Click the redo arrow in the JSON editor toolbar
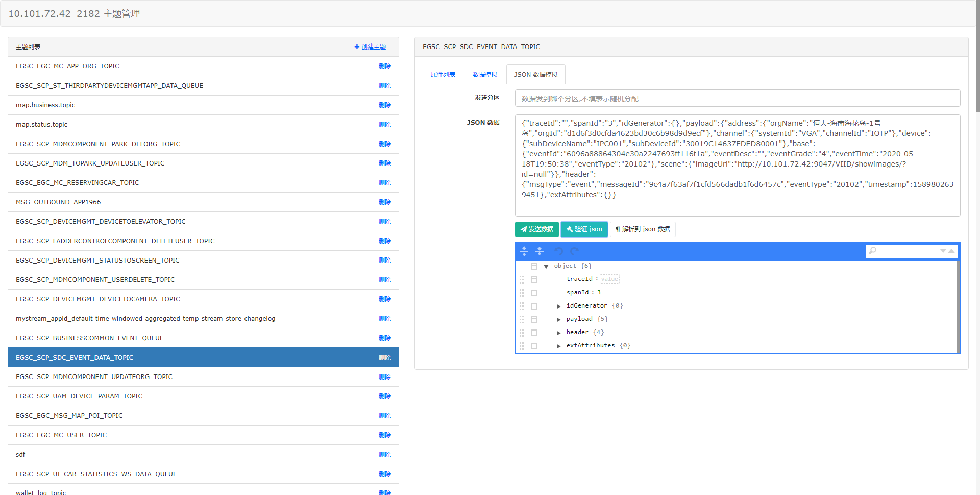Screen dimensions: 980x495 pos(574,251)
